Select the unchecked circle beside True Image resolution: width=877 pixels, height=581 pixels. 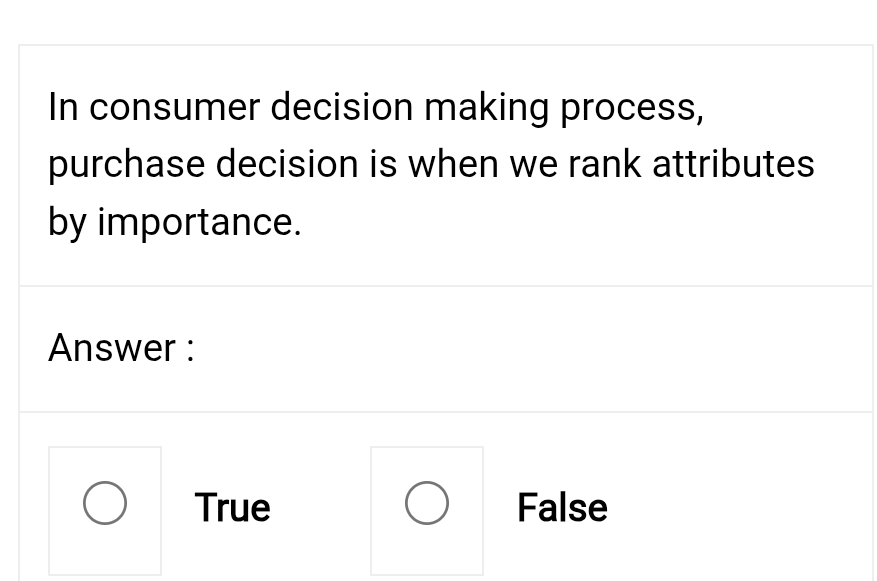pos(104,502)
